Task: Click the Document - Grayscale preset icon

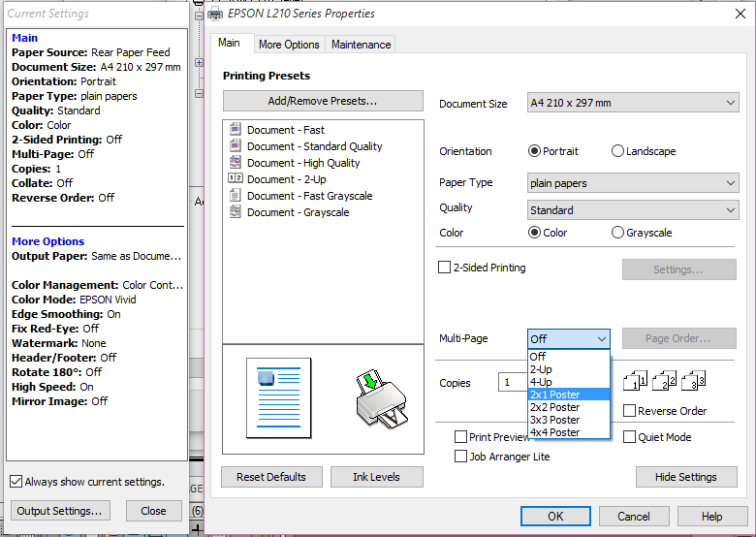Action: 236,211
